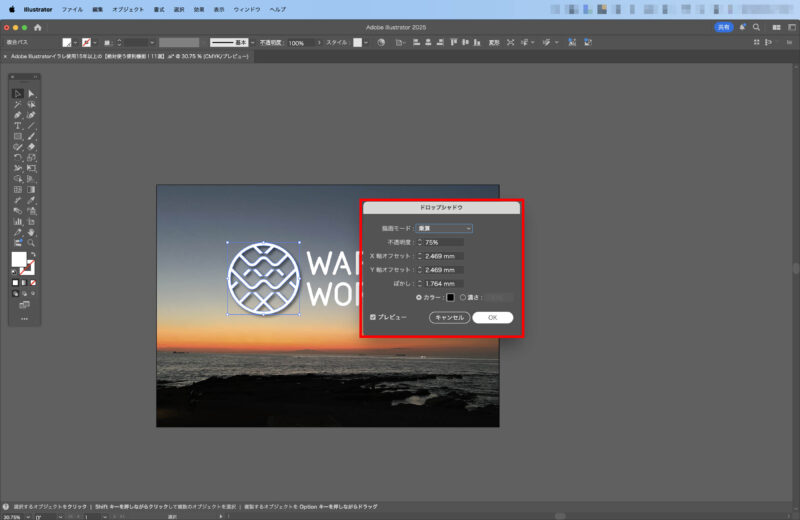Select the カラー radio button
The height and width of the screenshot is (520, 800).
[420, 297]
